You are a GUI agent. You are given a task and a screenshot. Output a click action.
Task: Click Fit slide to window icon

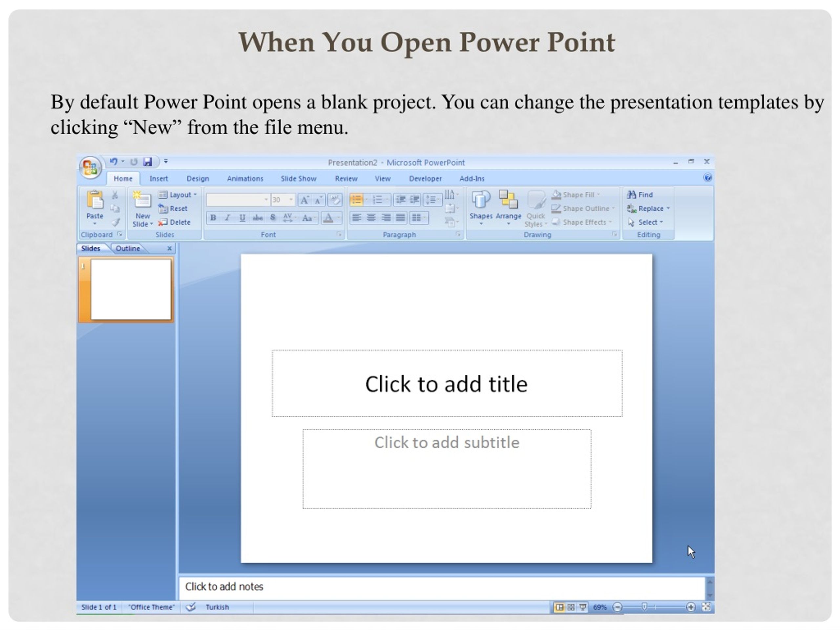[706, 607]
